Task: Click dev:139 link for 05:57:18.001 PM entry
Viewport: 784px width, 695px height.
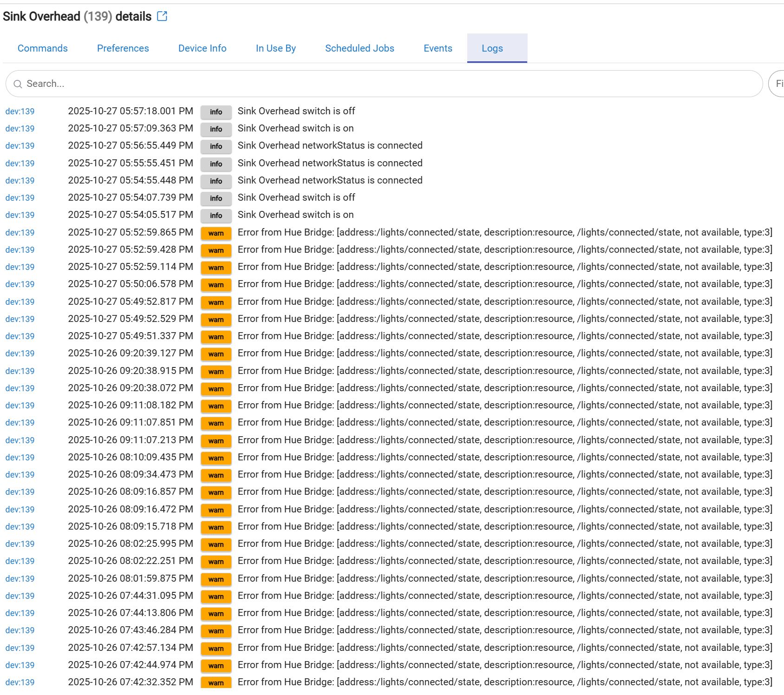Action: point(20,111)
